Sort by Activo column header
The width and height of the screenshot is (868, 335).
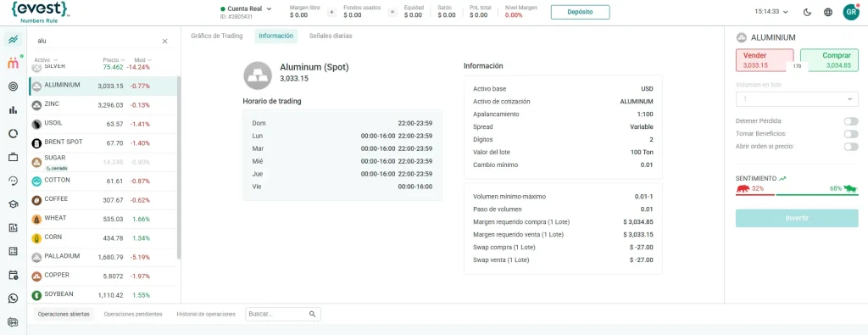[46, 60]
